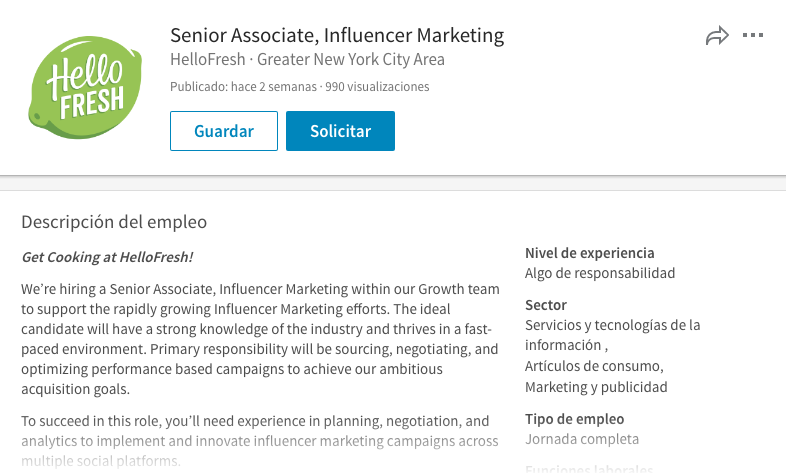Save the job with Guardar button
The width and height of the screenshot is (786, 473).
pos(224,131)
